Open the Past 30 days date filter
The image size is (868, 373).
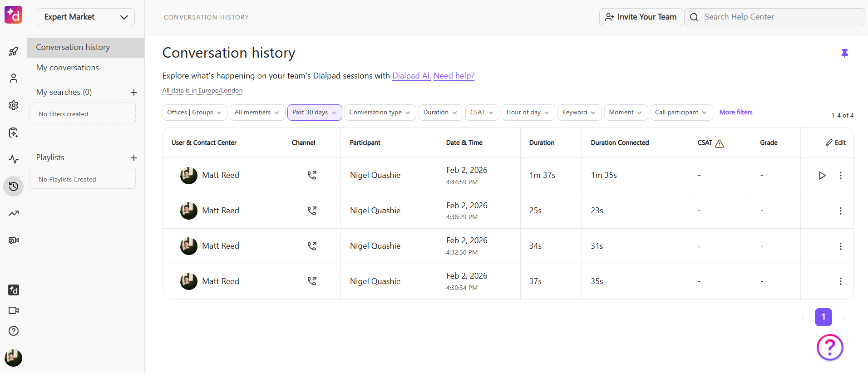(x=315, y=113)
